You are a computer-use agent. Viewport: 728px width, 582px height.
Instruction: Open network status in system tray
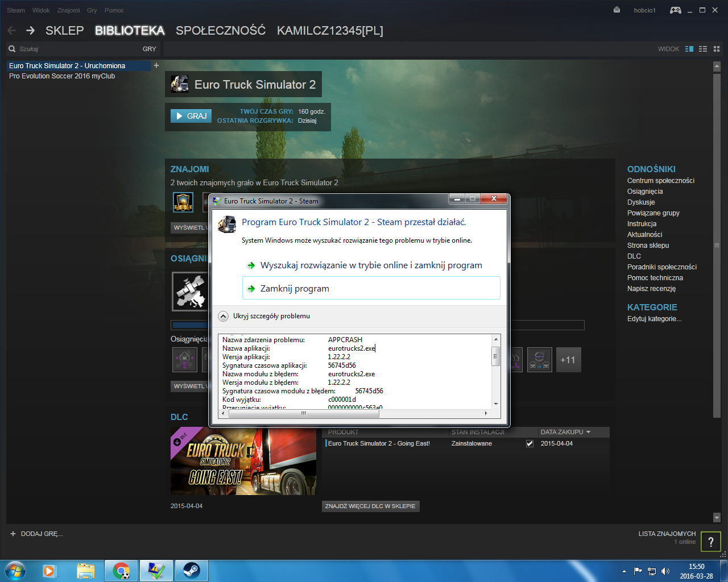pyautogui.click(x=652, y=571)
